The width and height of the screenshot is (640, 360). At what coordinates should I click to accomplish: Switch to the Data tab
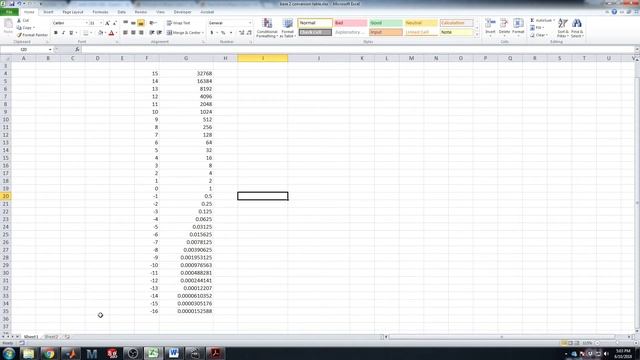point(121,12)
